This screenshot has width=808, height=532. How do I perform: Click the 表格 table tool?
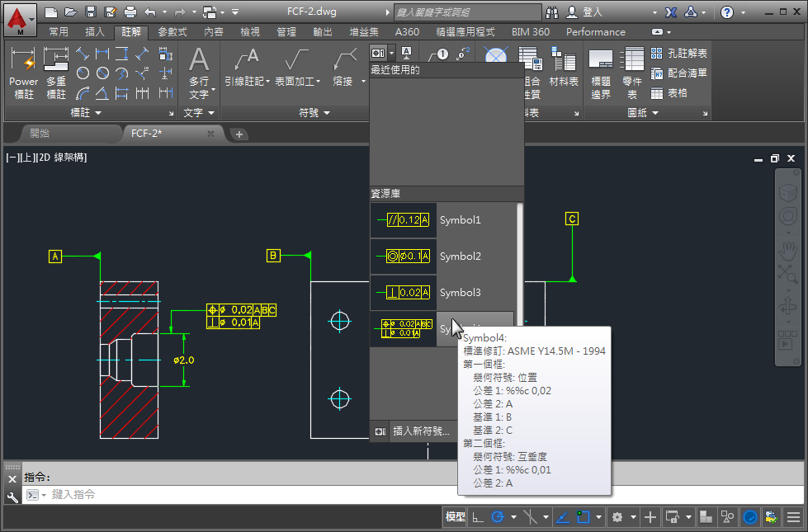coord(669,93)
